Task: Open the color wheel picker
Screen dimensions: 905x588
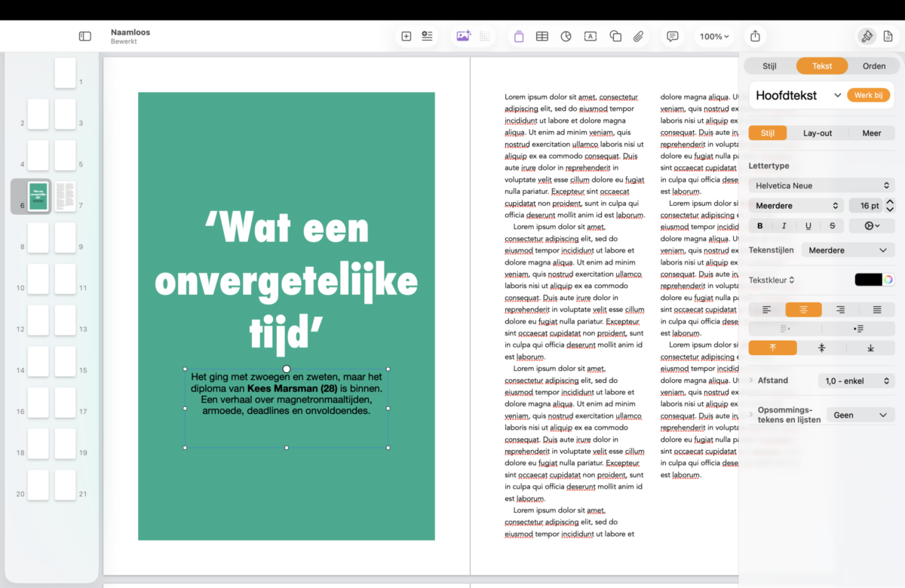Action: coord(888,280)
